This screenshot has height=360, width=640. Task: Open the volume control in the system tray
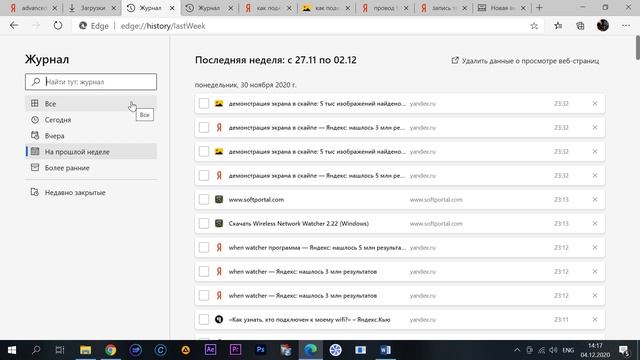(553, 350)
